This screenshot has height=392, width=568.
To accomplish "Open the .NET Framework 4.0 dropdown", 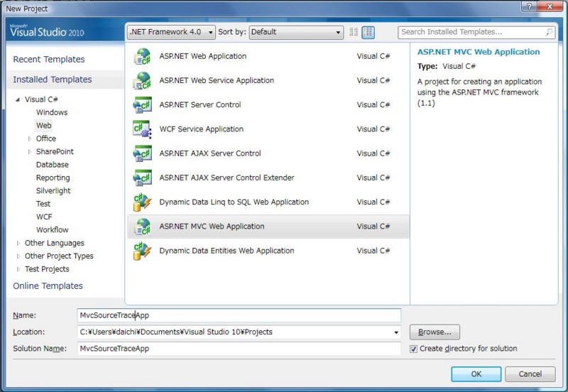I will (x=171, y=32).
